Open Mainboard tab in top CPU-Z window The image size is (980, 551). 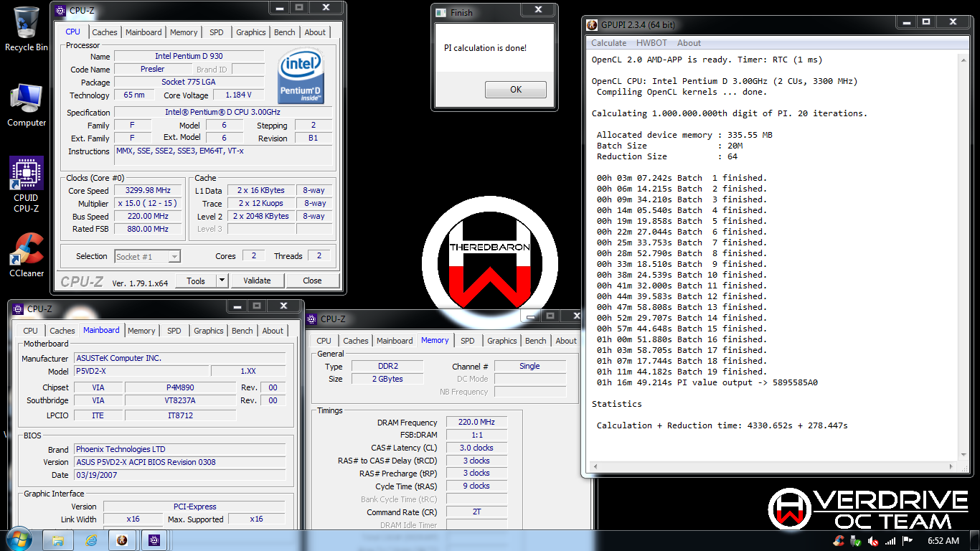(x=143, y=32)
